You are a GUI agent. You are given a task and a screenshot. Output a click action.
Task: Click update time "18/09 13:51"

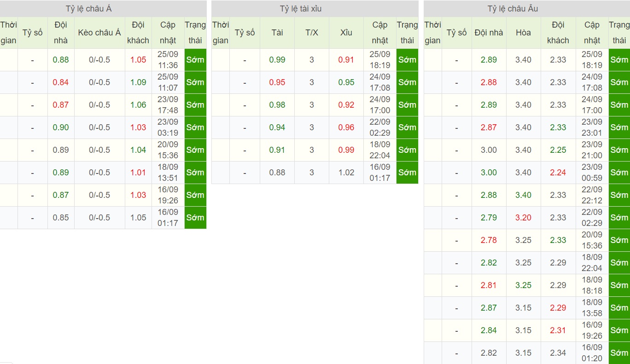[x=168, y=173]
